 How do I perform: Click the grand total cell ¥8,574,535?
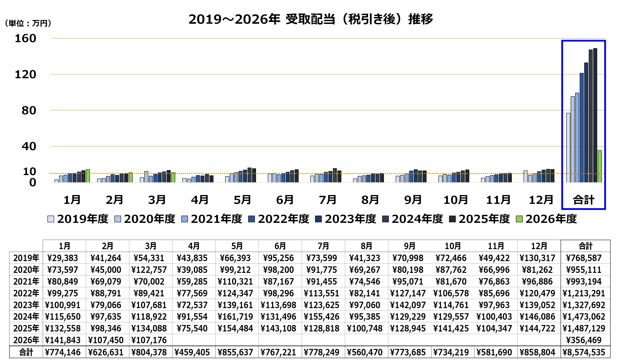click(584, 353)
